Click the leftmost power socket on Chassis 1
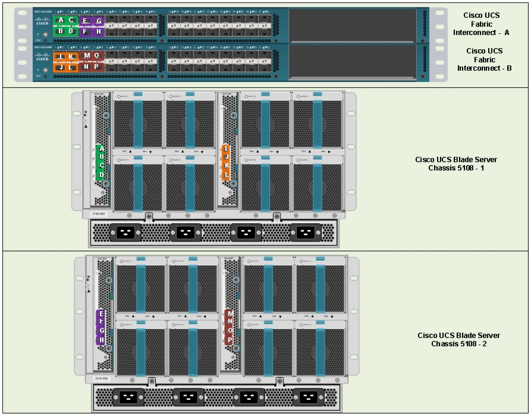531x420 pixels. 125,232
